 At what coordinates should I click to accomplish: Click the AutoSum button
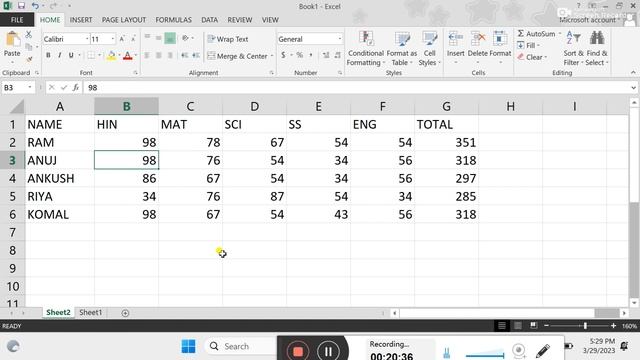click(x=536, y=34)
